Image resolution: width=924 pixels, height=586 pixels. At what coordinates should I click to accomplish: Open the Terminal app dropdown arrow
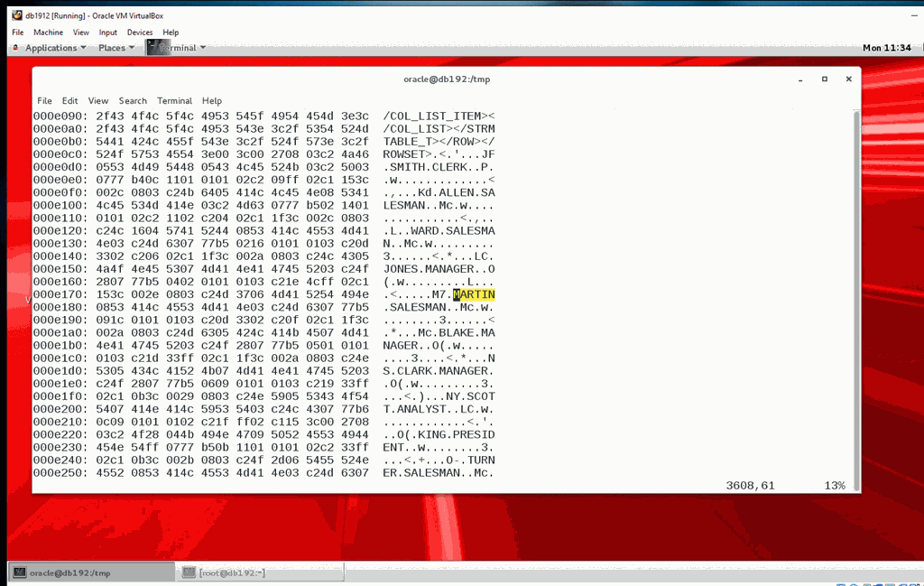pyautogui.click(x=203, y=48)
